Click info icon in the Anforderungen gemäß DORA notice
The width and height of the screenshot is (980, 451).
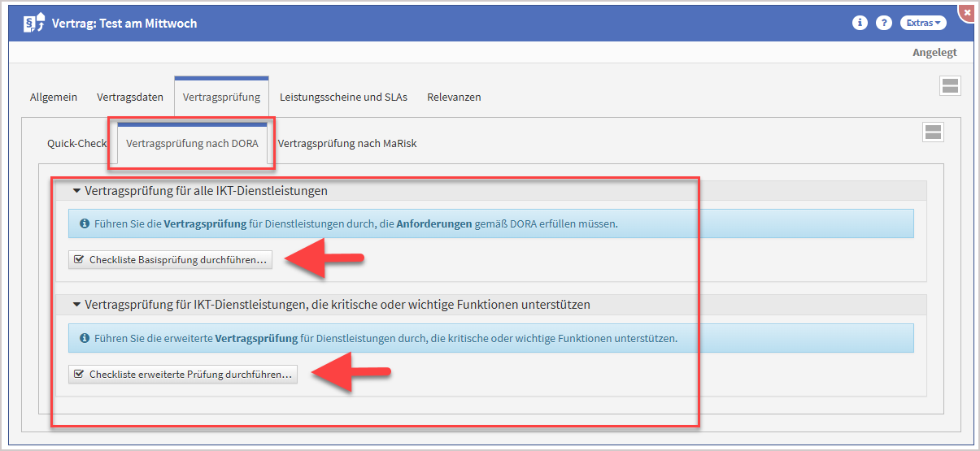tap(85, 223)
